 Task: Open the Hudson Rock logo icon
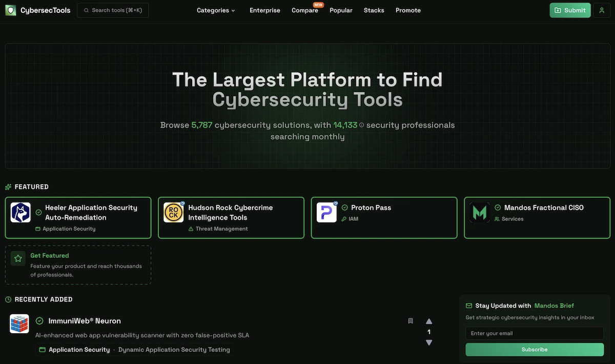(x=173, y=212)
